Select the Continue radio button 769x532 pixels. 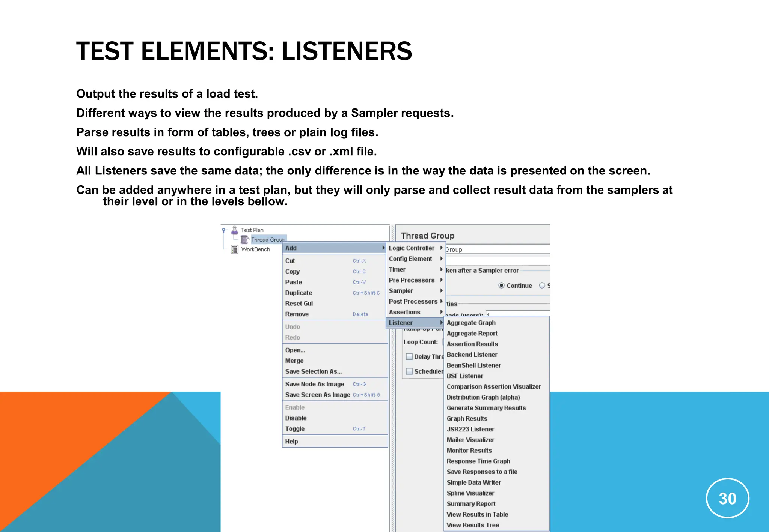(x=501, y=286)
